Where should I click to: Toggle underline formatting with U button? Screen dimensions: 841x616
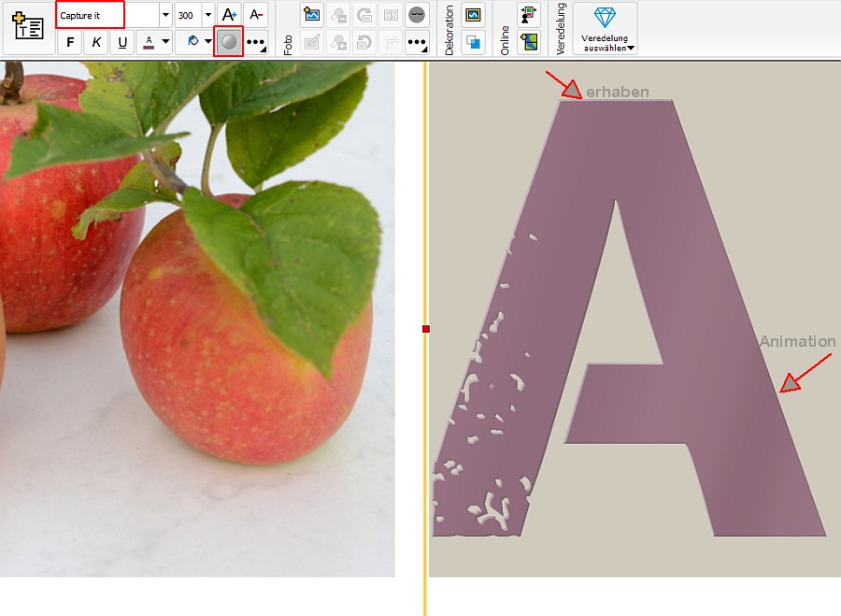(122, 42)
